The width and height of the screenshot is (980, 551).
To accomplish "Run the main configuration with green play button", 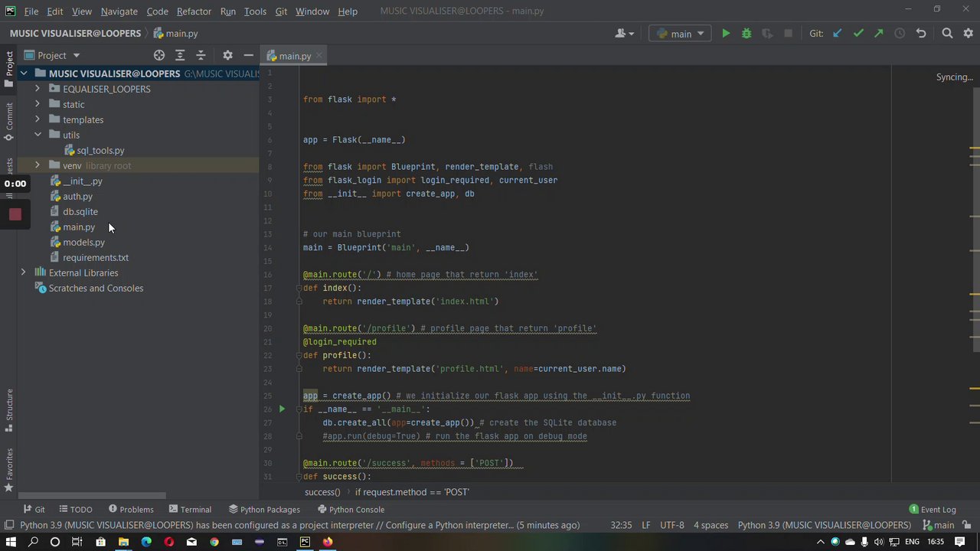I will 726,34.
